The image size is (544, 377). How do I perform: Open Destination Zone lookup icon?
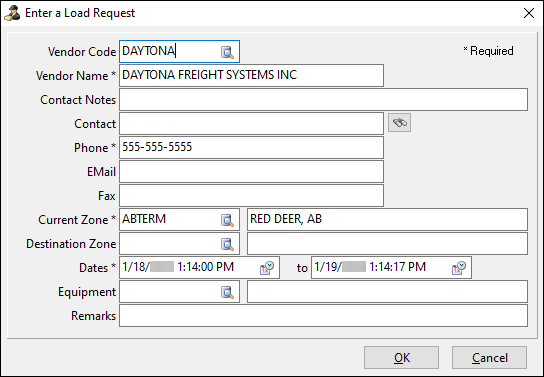click(227, 244)
